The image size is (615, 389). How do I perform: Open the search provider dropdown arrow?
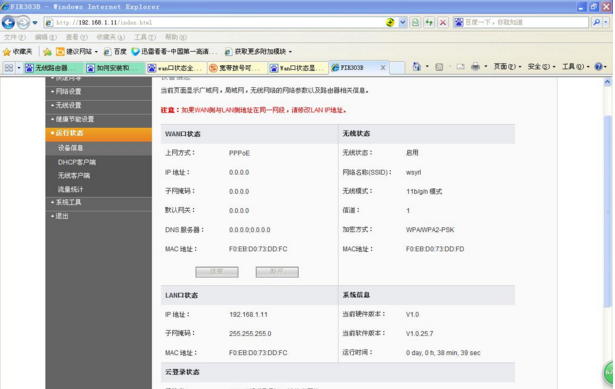click(x=606, y=22)
